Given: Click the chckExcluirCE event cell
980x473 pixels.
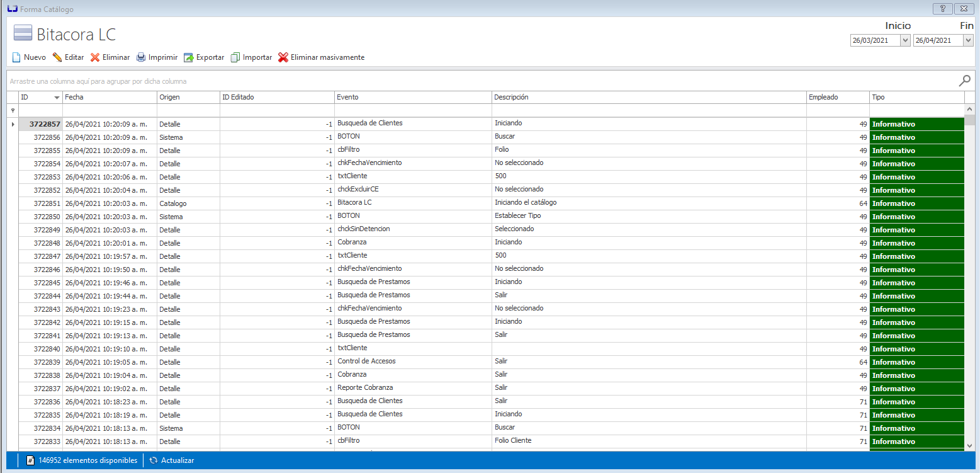Looking at the screenshot, I should [413, 190].
